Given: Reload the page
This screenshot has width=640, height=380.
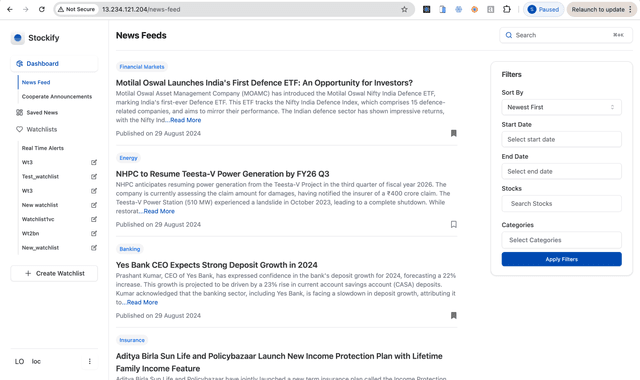Looking at the screenshot, I should (x=42, y=9).
